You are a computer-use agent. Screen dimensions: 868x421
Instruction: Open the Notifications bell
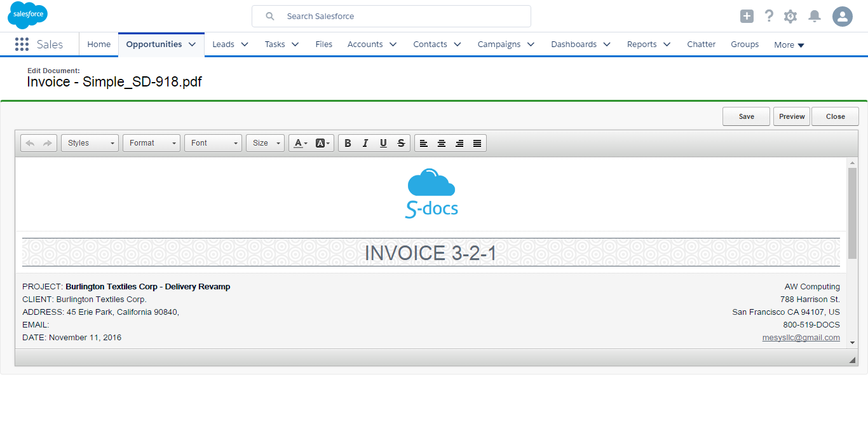coord(815,17)
